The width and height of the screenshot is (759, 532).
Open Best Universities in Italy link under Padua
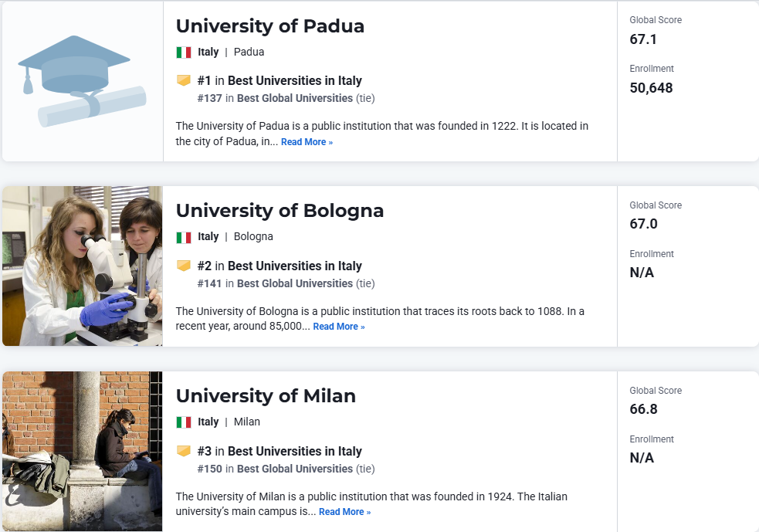coord(295,80)
